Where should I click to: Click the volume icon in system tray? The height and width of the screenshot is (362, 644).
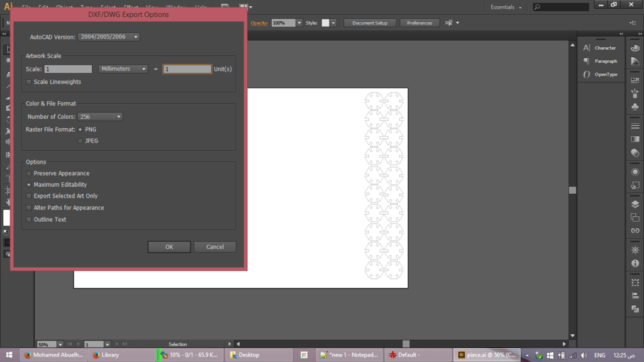click(x=584, y=355)
